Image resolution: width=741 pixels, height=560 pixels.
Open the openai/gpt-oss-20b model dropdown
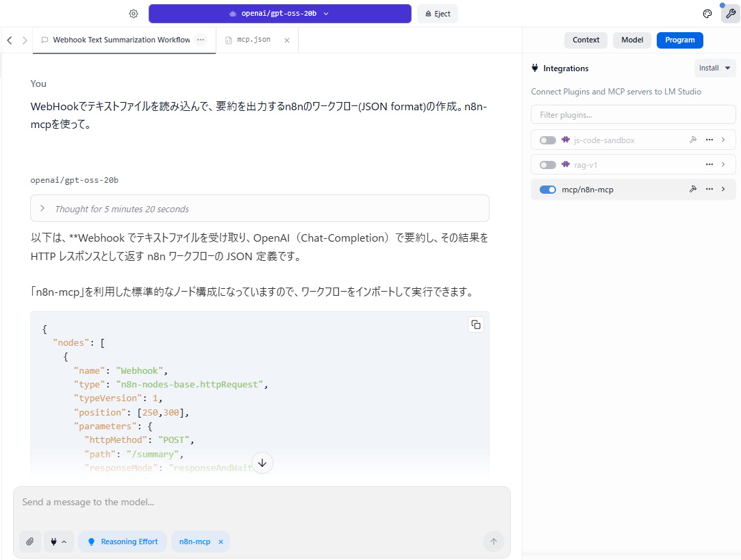coord(279,14)
